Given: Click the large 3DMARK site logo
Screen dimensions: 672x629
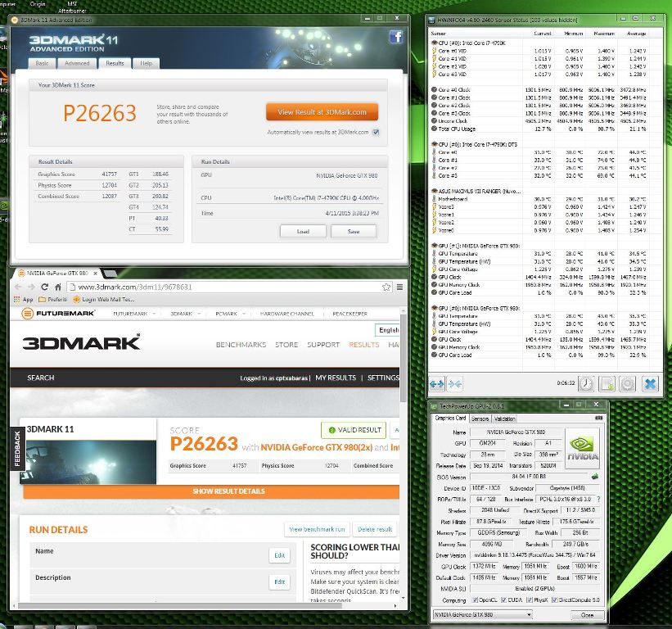Looking at the screenshot, I should (x=81, y=343).
